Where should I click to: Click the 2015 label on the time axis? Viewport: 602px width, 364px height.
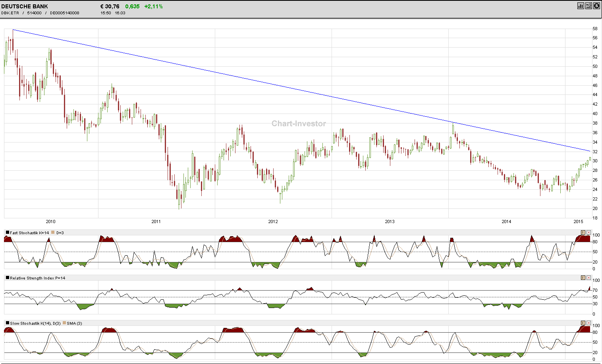coord(578,222)
